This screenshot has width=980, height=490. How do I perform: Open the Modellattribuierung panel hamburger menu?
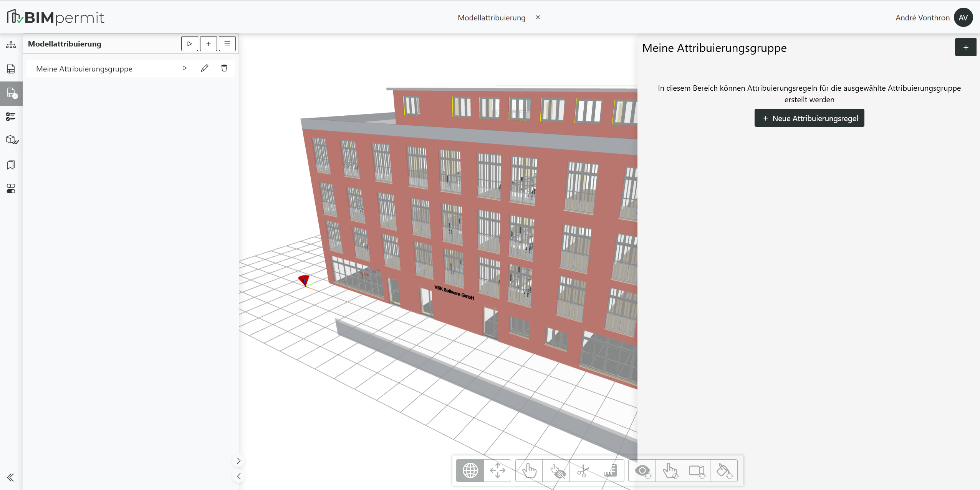[x=227, y=44]
